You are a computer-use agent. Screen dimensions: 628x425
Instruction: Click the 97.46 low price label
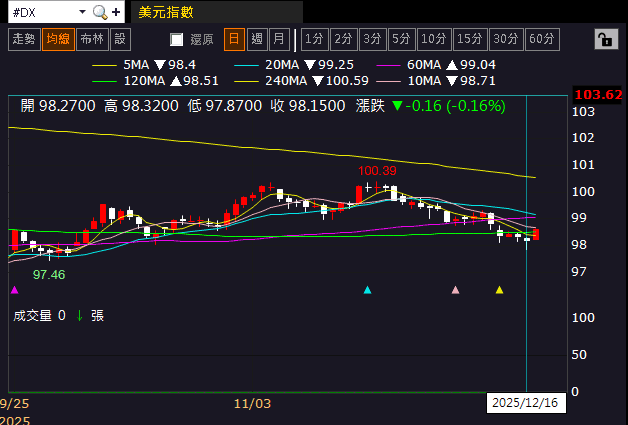(49, 275)
